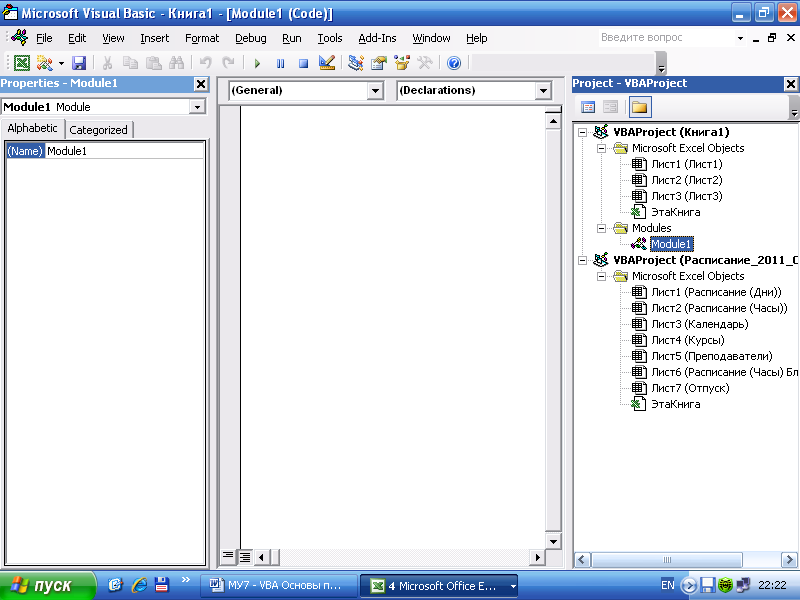Click the Break pause icon

point(280,63)
